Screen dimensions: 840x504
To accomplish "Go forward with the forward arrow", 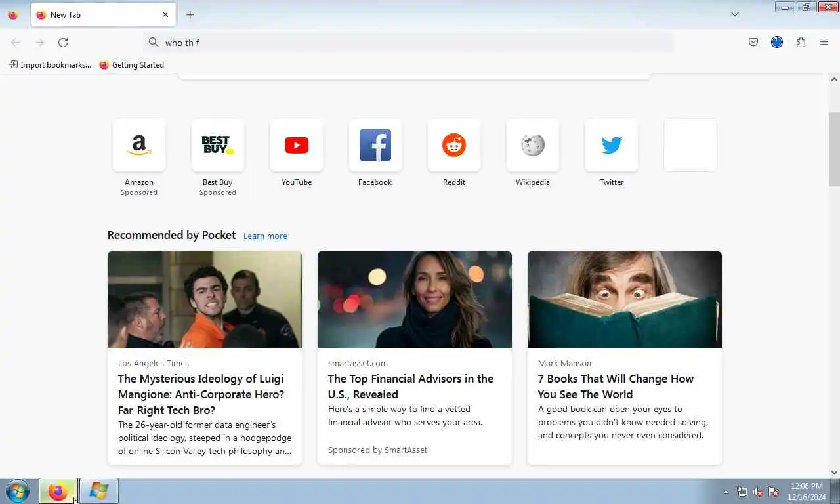I will tap(39, 43).
